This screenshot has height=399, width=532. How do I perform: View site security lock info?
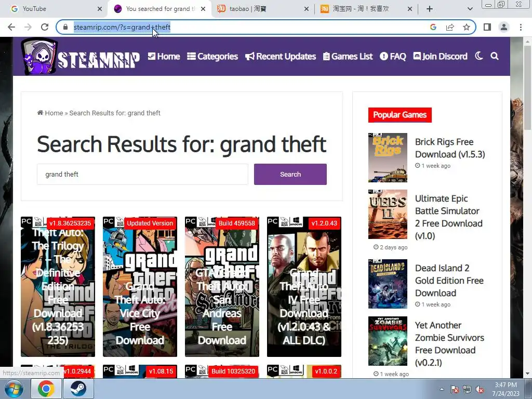click(65, 27)
